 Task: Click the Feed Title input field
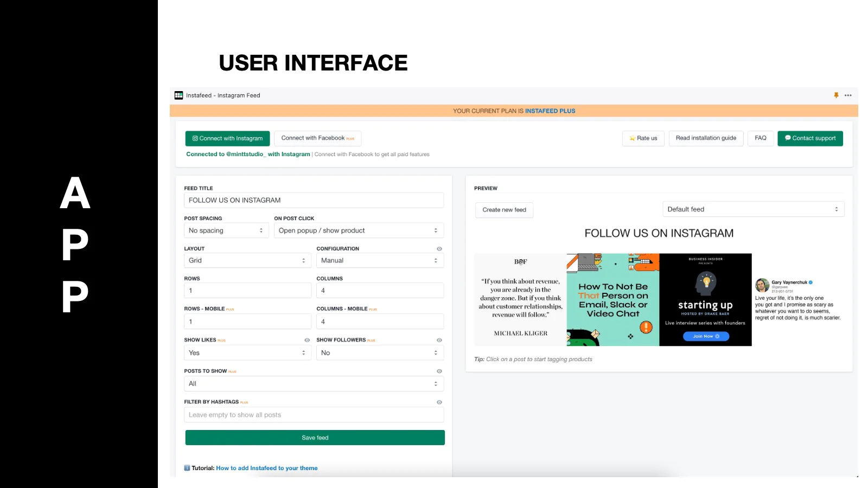tap(314, 201)
